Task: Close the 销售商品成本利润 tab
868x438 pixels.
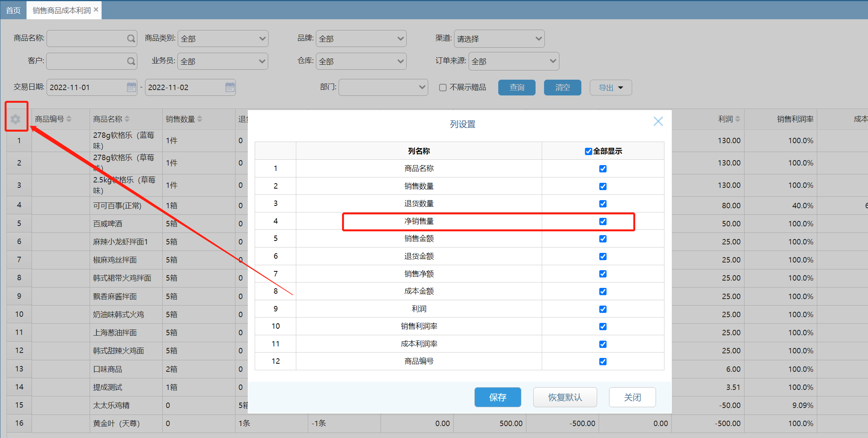Action: tap(96, 10)
